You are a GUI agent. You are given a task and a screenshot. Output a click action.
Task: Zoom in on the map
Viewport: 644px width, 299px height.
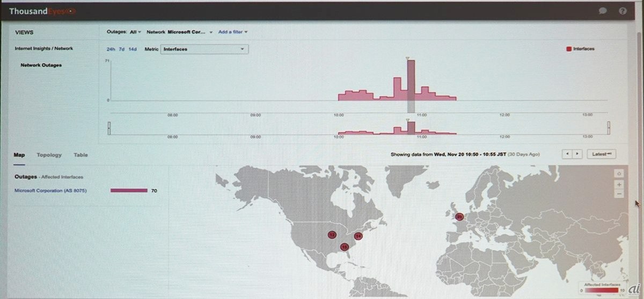pos(619,184)
